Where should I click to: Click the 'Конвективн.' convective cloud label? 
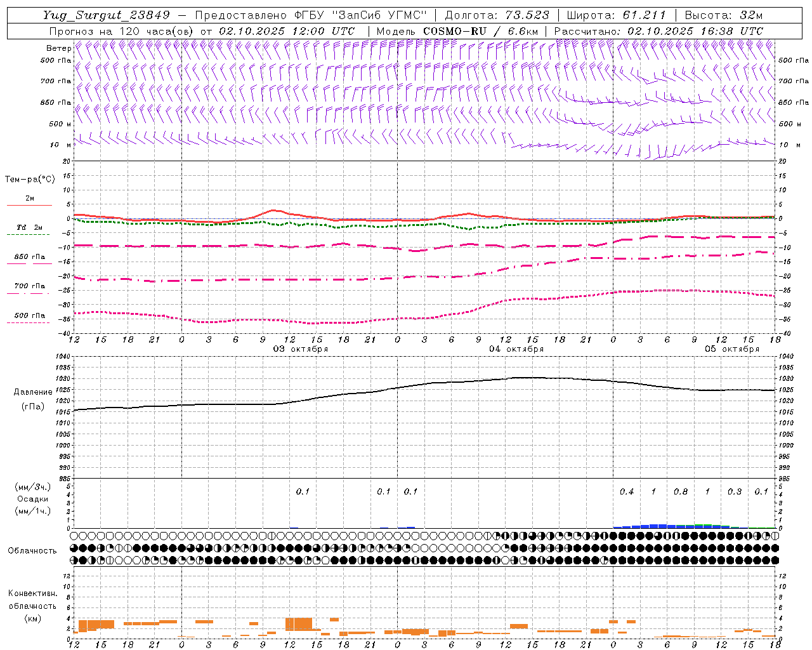click(x=32, y=594)
